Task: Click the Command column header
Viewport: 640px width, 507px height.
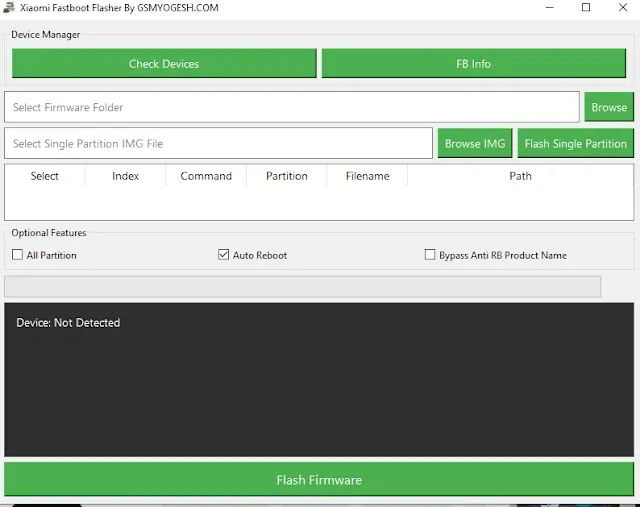Action: [x=206, y=176]
